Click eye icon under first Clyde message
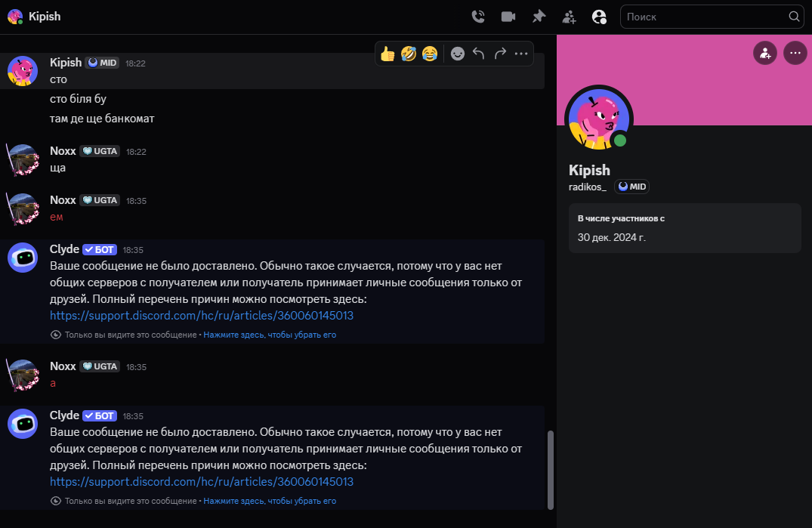The image size is (812, 528). point(56,335)
